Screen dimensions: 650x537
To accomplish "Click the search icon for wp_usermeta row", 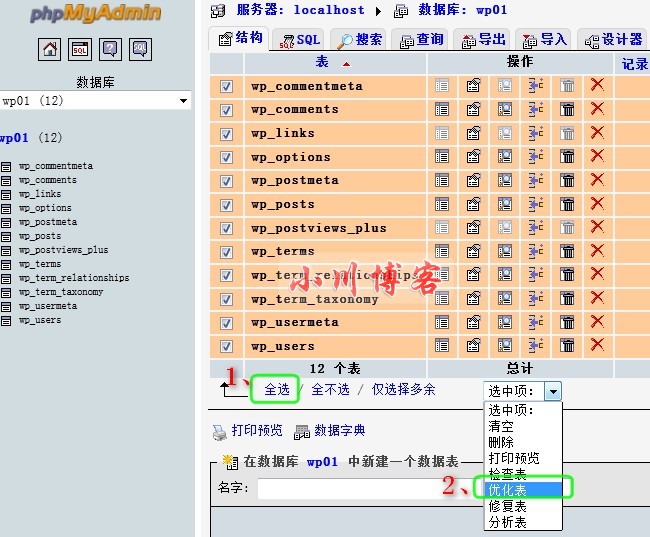I will pyautogui.click(x=504, y=322).
